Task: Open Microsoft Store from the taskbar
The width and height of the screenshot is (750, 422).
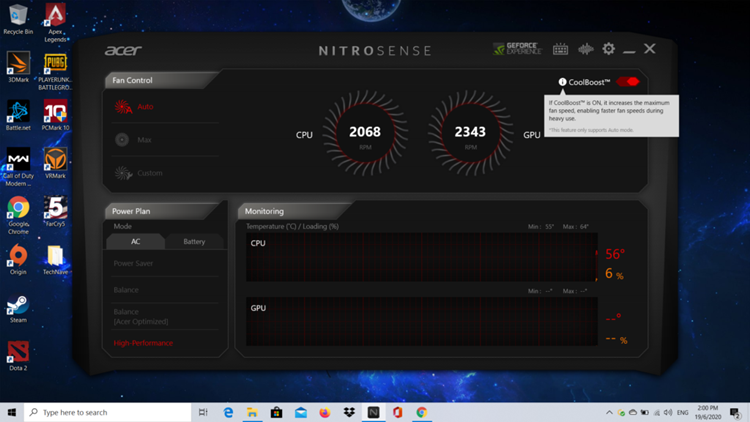Action: [x=276, y=412]
